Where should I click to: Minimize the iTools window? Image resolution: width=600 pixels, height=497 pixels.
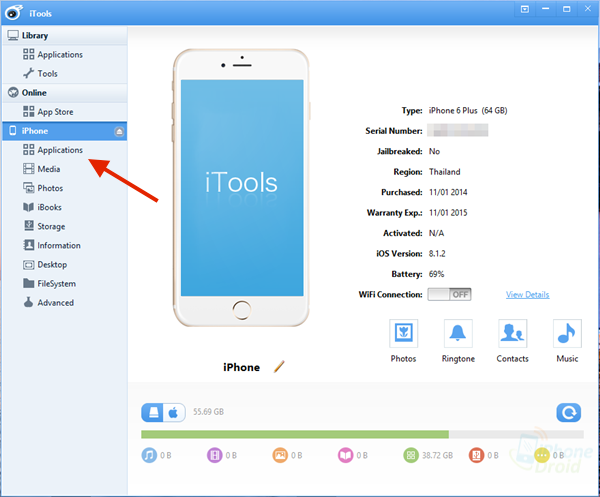(546, 9)
